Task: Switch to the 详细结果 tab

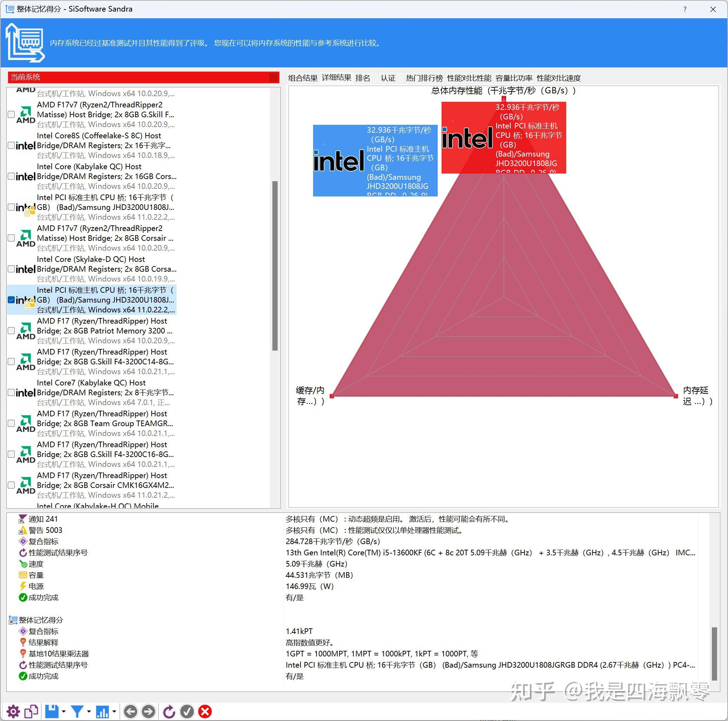Action: [337, 78]
